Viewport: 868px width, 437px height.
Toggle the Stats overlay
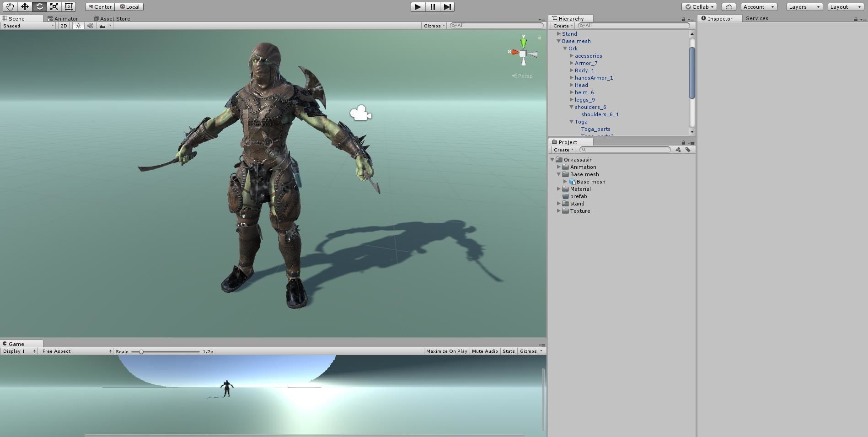(x=509, y=351)
